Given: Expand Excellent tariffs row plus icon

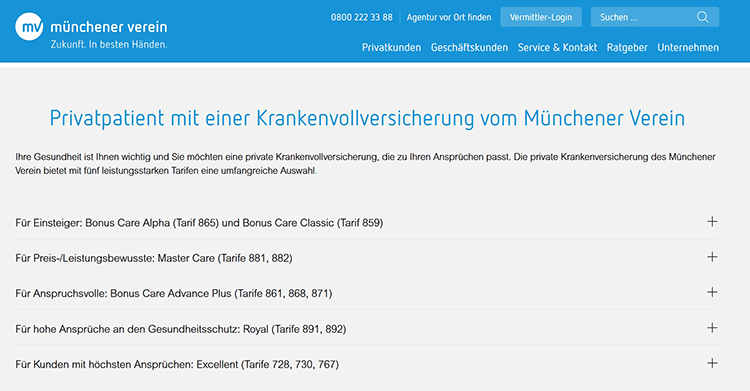Looking at the screenshot, I should [712, 363].
